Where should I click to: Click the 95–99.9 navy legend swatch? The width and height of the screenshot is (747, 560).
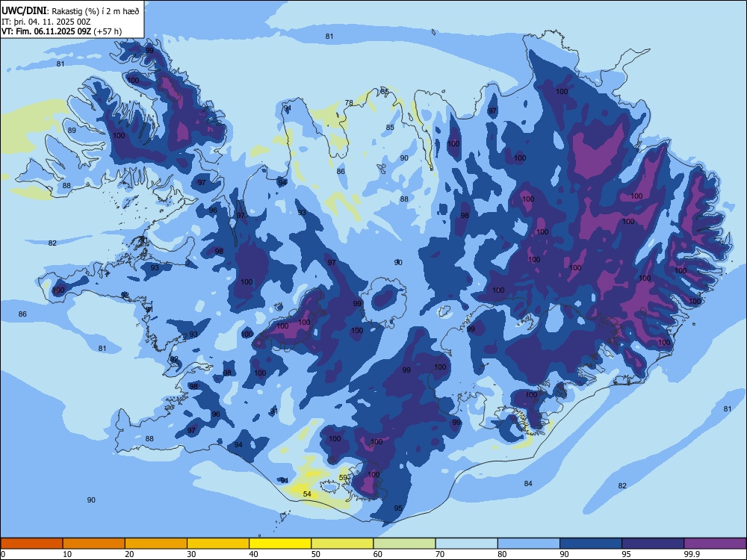pos(653,544)
